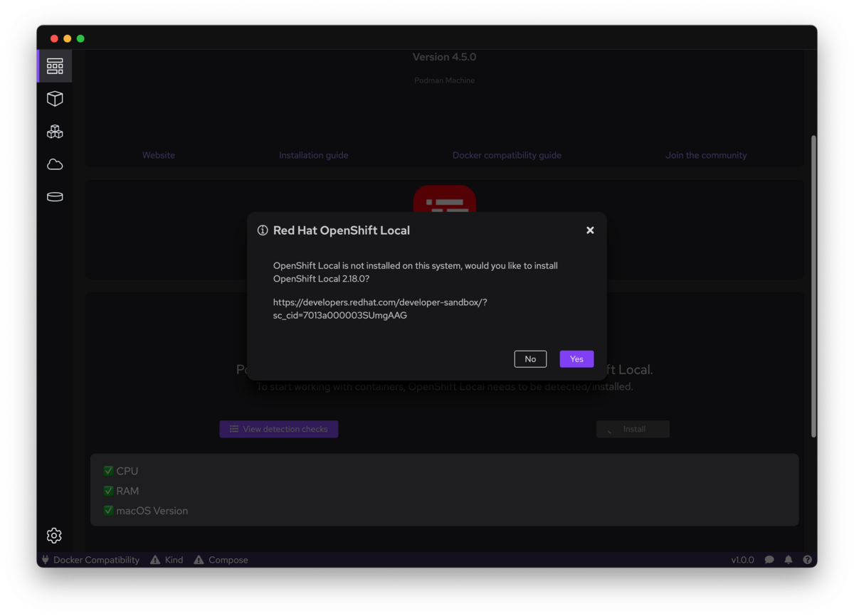The image size is (854, 616).
Task: Click the green macOS fullscreen button
Action: click(80, 38)
